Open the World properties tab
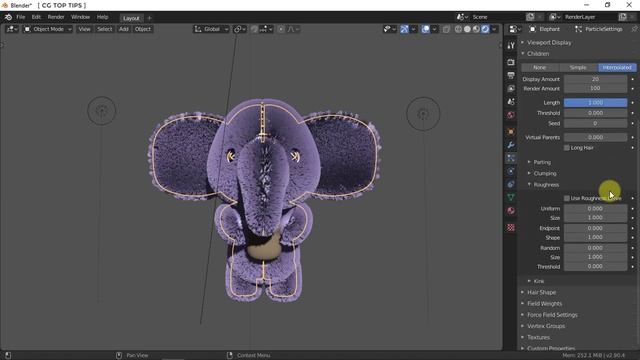Image resolution: width=640 pixels, height=360 pixels. [x=511, y=115]
